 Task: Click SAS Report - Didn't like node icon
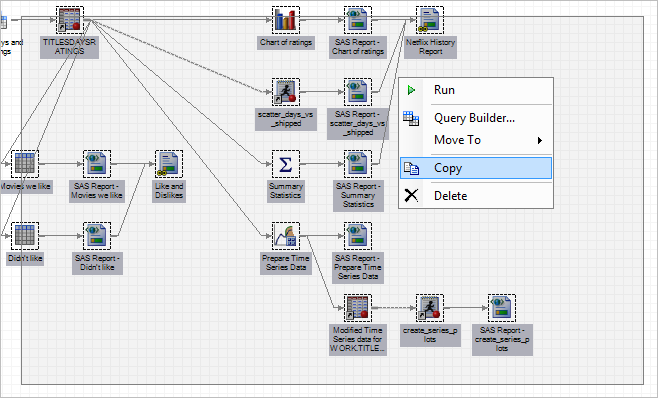coord(97,236)
